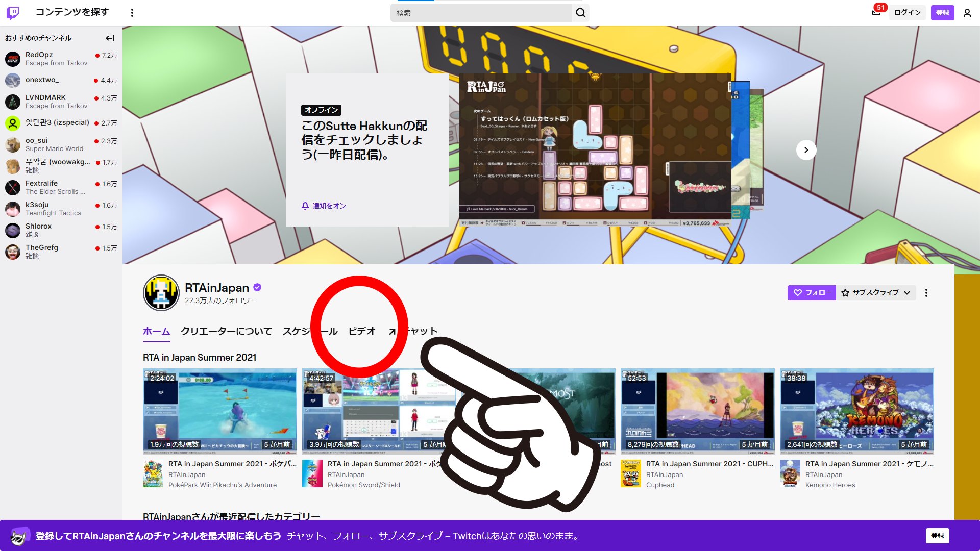Image resolution: width=980 pixels, height=551 pixels.
Task: Expand the サブスクライブ dropdown chevron
Action: [907, 293]
